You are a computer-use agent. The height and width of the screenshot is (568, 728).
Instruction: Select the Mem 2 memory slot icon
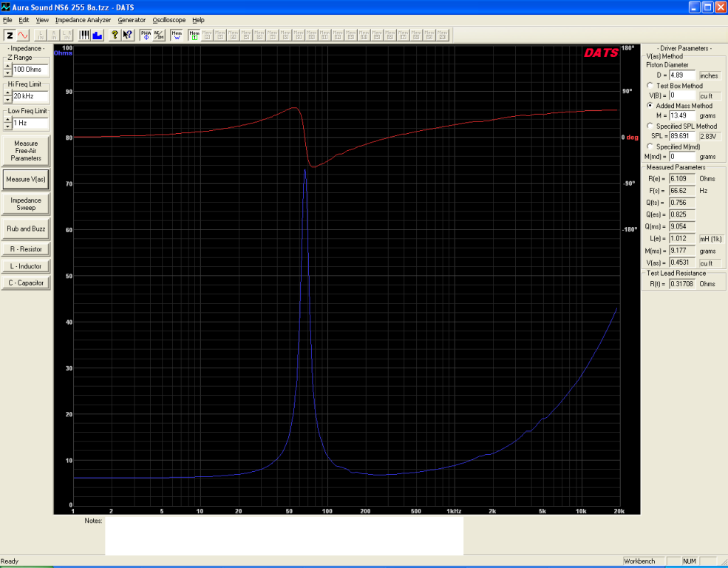tap(207, 35)
